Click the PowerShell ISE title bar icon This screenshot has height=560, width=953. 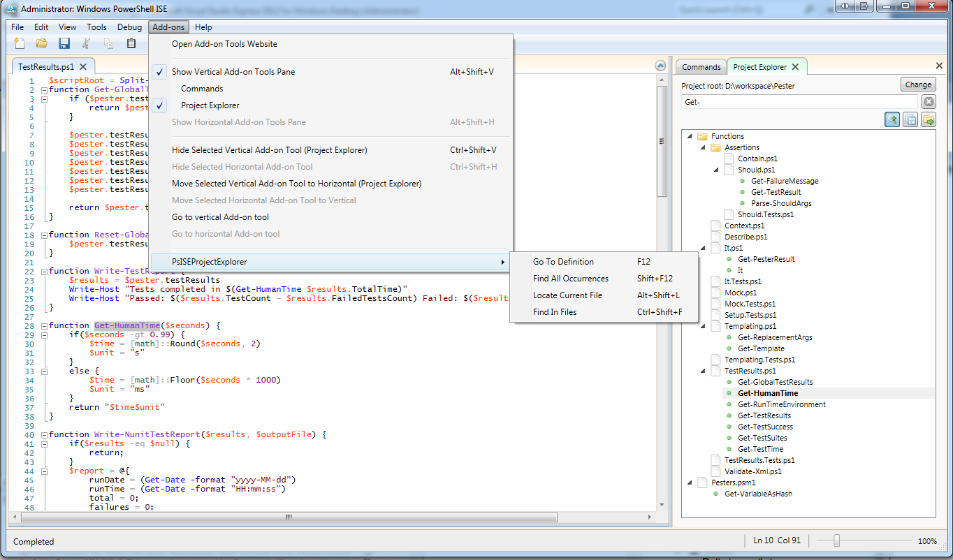13,9
